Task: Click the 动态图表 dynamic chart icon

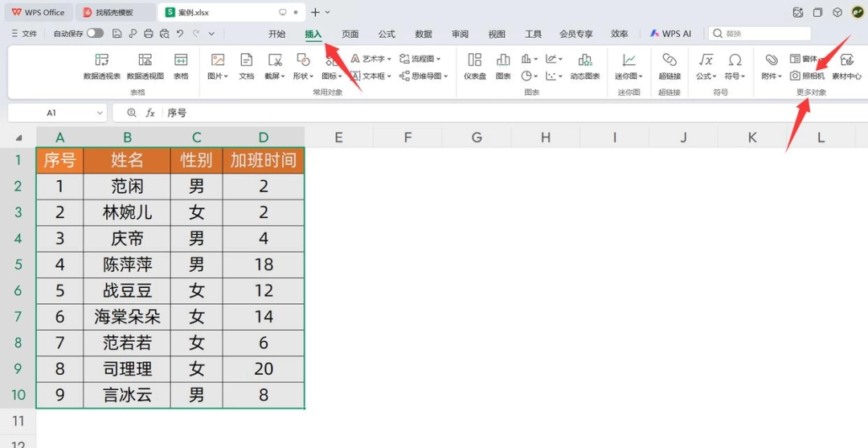Action: [x=585, y=67]
